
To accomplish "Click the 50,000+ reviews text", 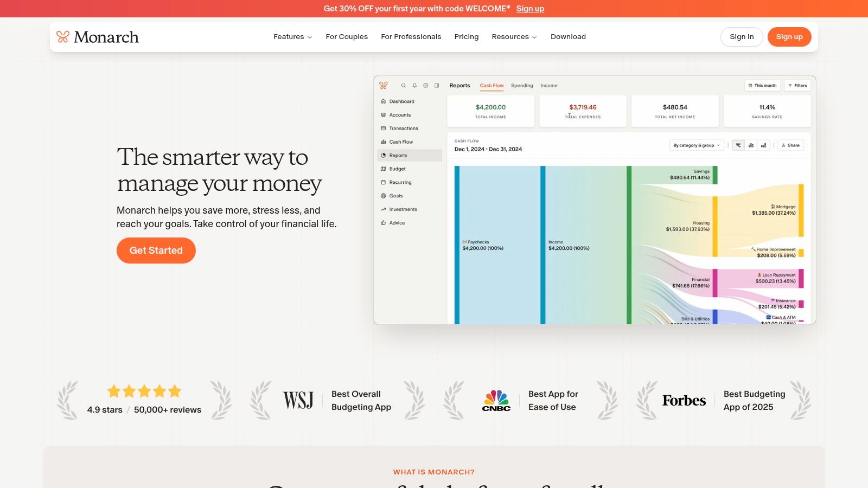I will (x=168, y=410).
